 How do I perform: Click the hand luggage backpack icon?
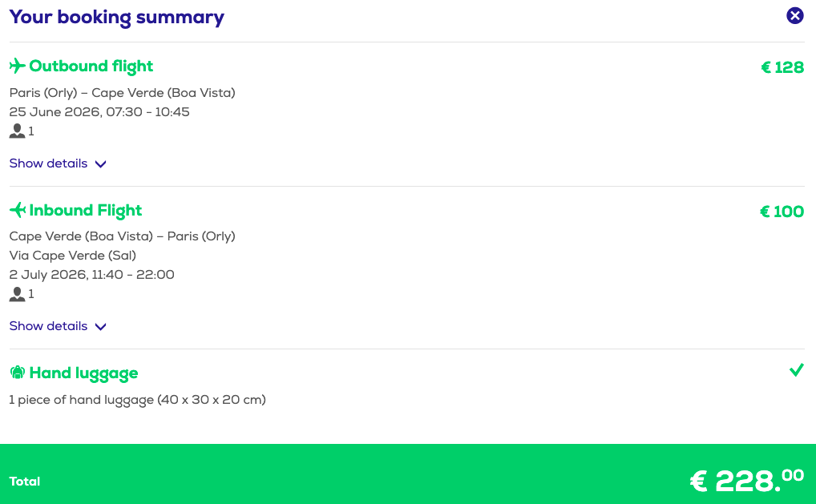click(x=18, y=373)
